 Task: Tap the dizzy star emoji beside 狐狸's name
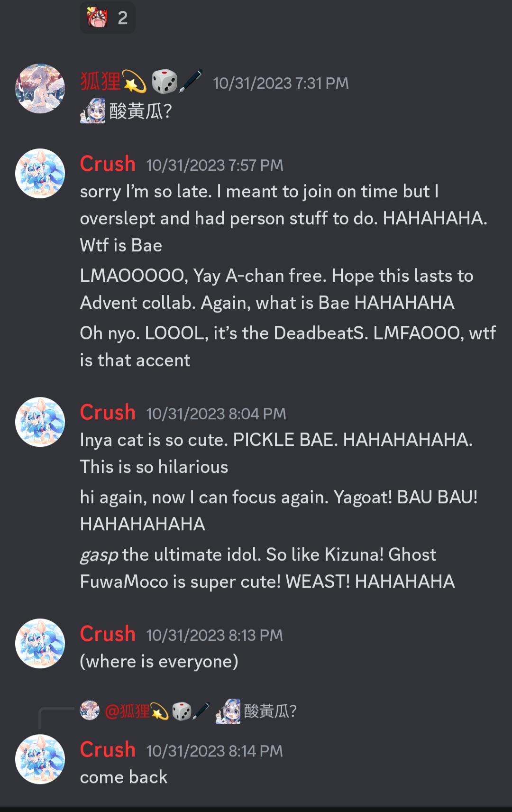135,81
